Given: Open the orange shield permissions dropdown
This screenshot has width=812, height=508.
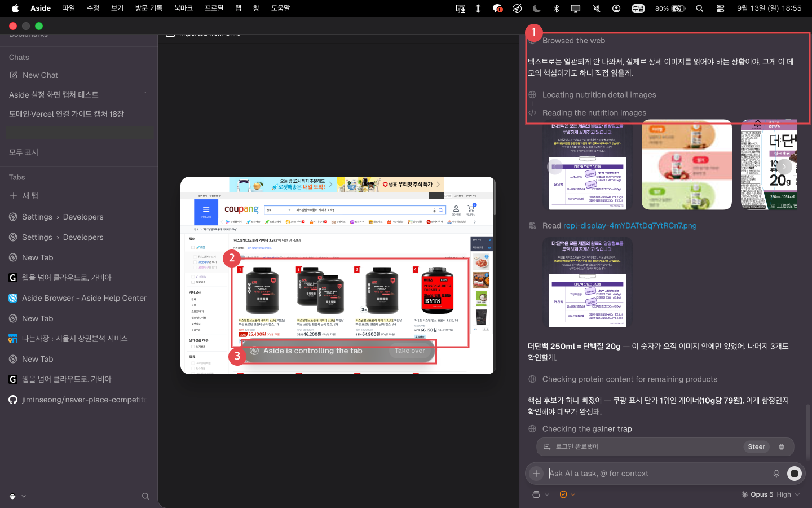Looking at the screenshot, I should click(567, 494).
